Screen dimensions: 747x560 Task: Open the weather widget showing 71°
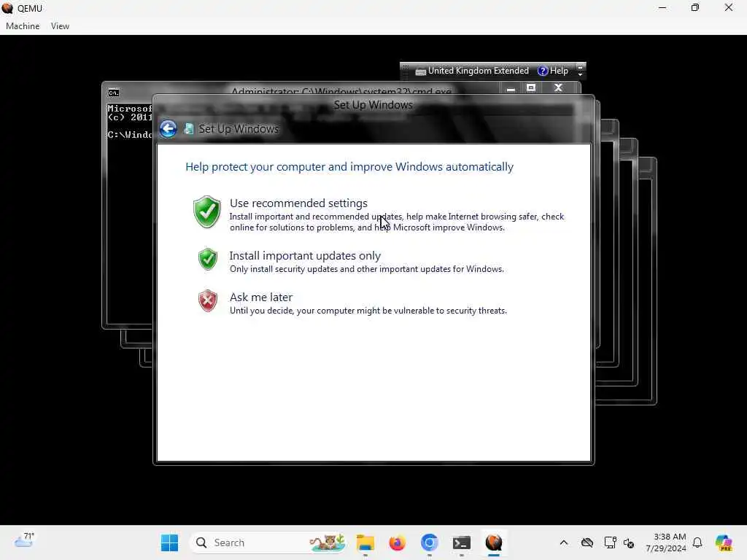(x=24, y=540)
